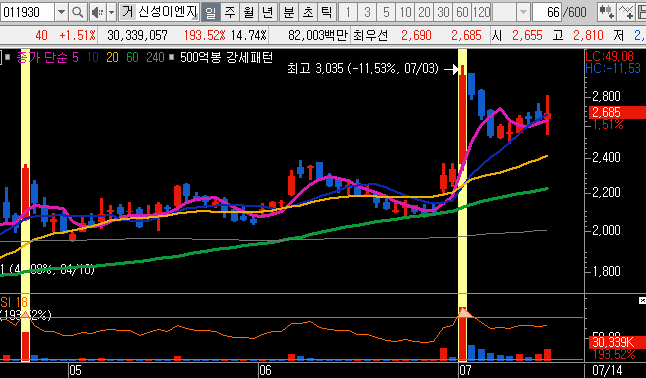Click the stock code field 011930
This screenshot has width=646, height=378.
coord(27,12)
